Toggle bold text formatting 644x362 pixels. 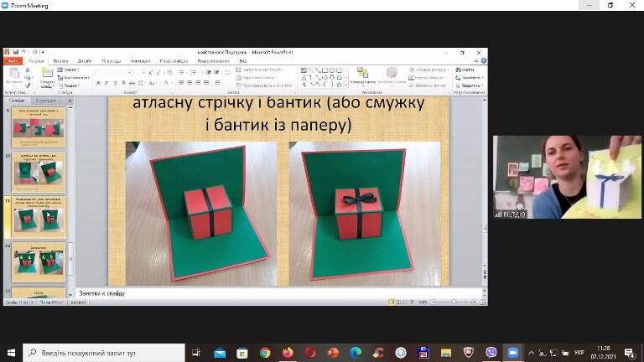[98, 83]
